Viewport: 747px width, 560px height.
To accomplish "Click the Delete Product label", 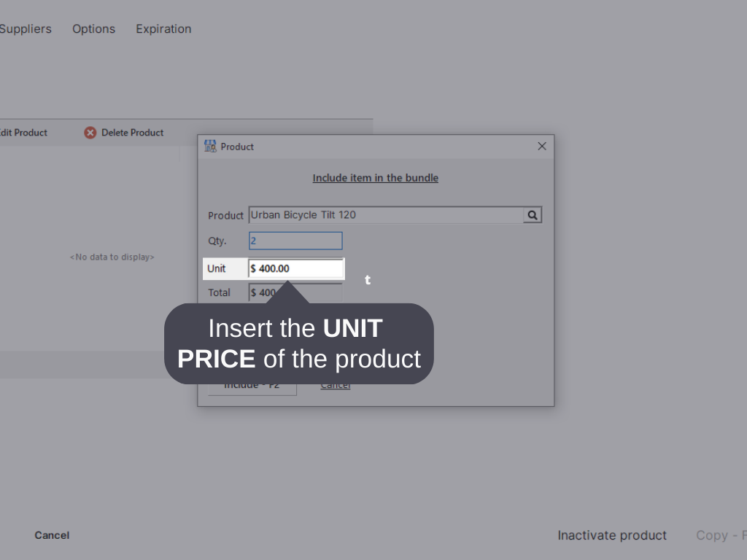I will (133, 133).
